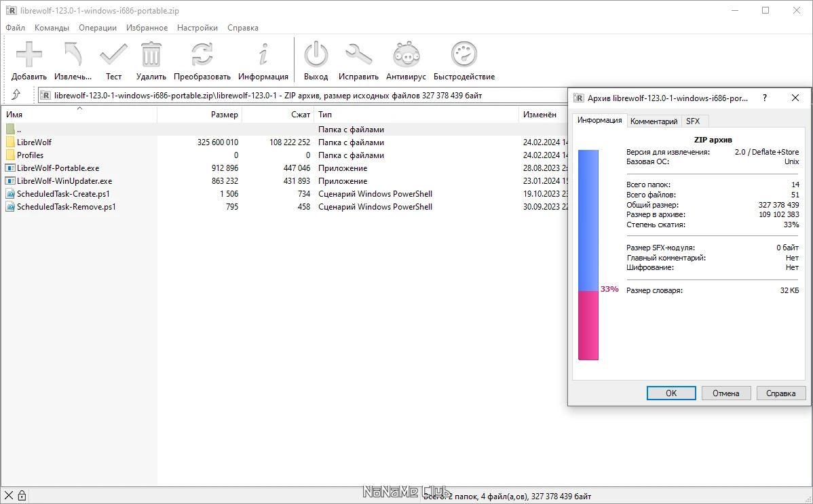Open the Настройки menu
This screenshot has height=504, width=813.
pyautogui.click(x=197, y=28)
